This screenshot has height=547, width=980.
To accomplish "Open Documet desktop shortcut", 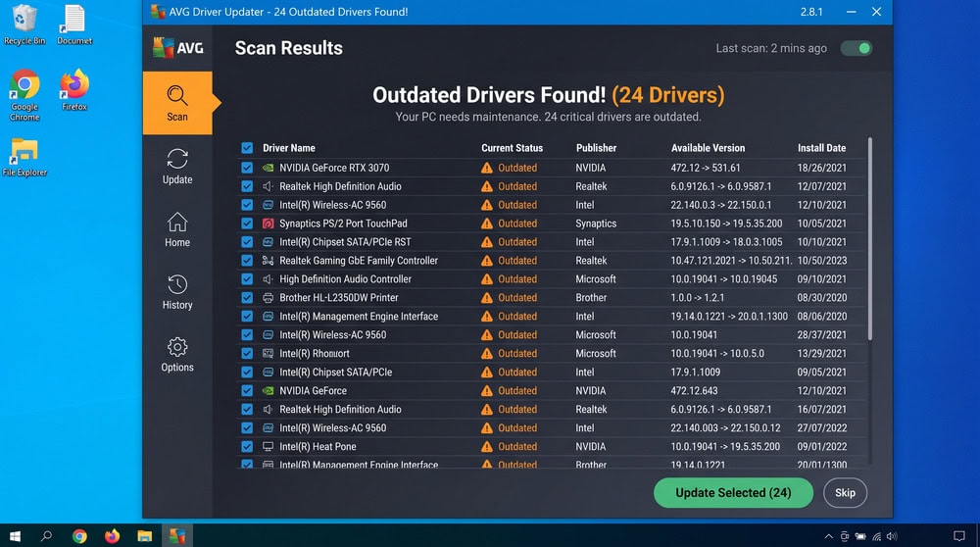I will [74, 25].
